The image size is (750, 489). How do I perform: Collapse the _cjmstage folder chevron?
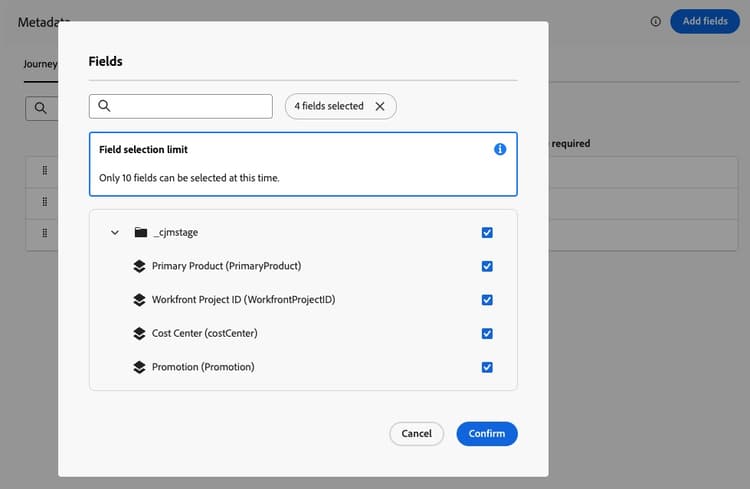pos(115,233)
